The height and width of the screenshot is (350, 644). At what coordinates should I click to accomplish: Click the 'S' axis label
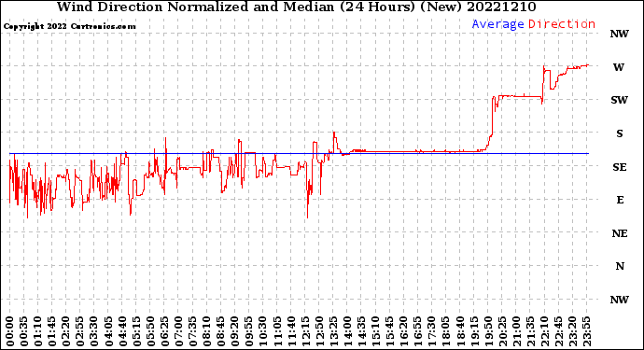620,133
